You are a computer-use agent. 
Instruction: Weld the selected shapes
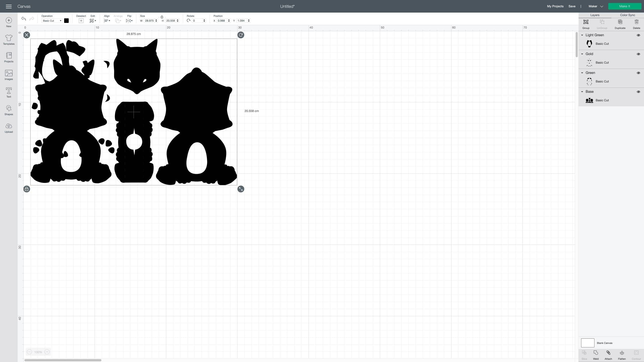pos(596,355)
